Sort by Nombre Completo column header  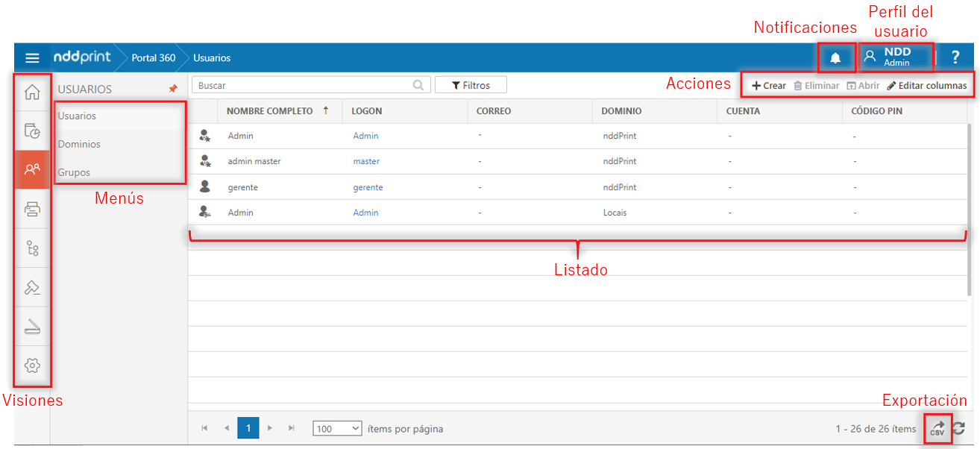[269, 111]
